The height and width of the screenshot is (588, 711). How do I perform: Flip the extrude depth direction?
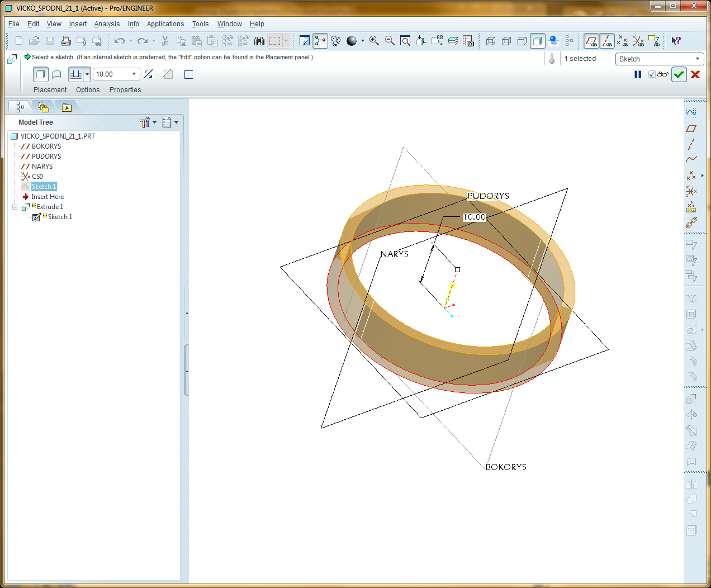click(x=148, y=74)
